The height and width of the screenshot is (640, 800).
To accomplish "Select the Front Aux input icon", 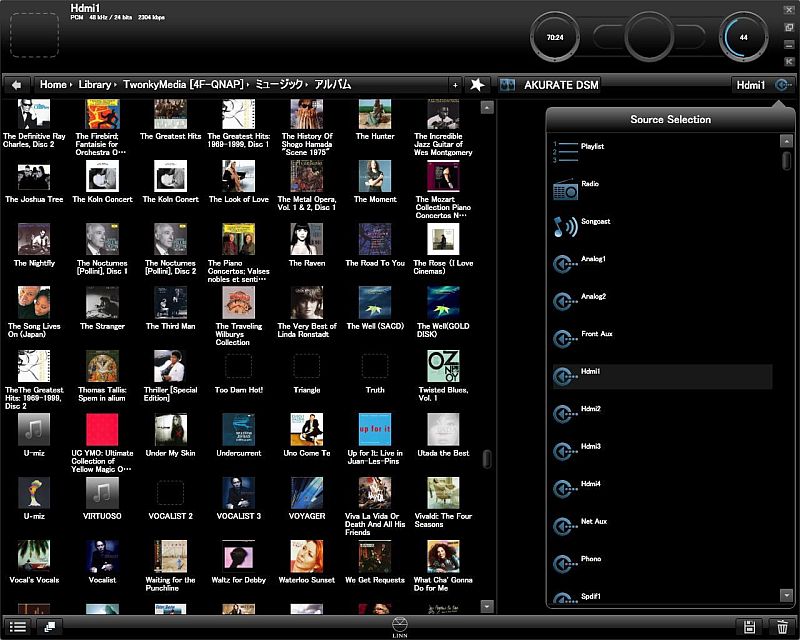I will pyautogui.click(x=565, y=339).
